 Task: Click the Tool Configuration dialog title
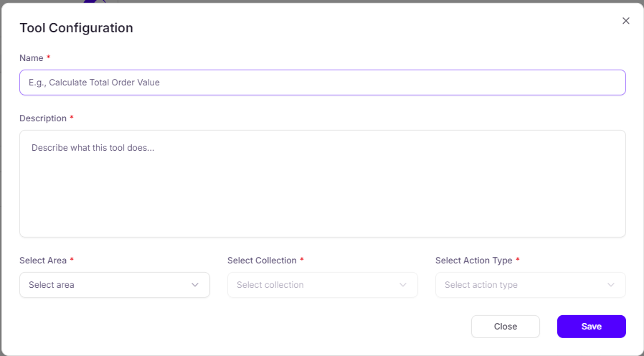point(76,28)
